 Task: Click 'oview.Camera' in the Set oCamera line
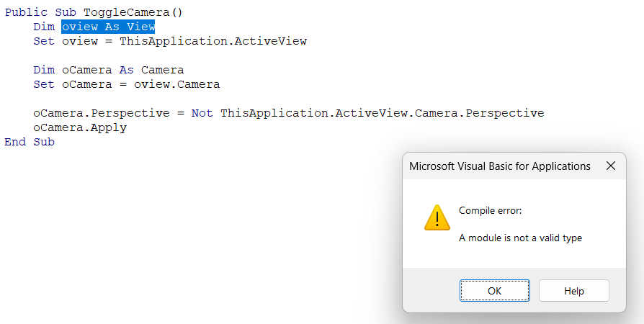pyautogui.click(x=176, y=84)
